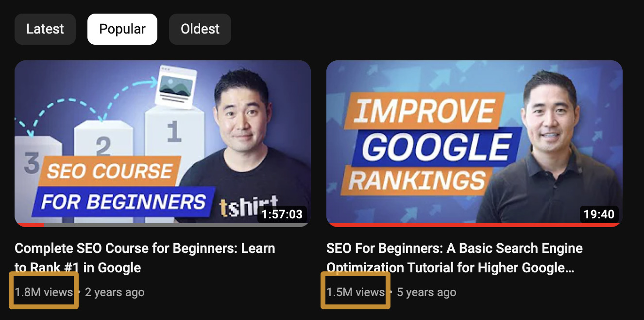Click the 1.8M views count

44,292
